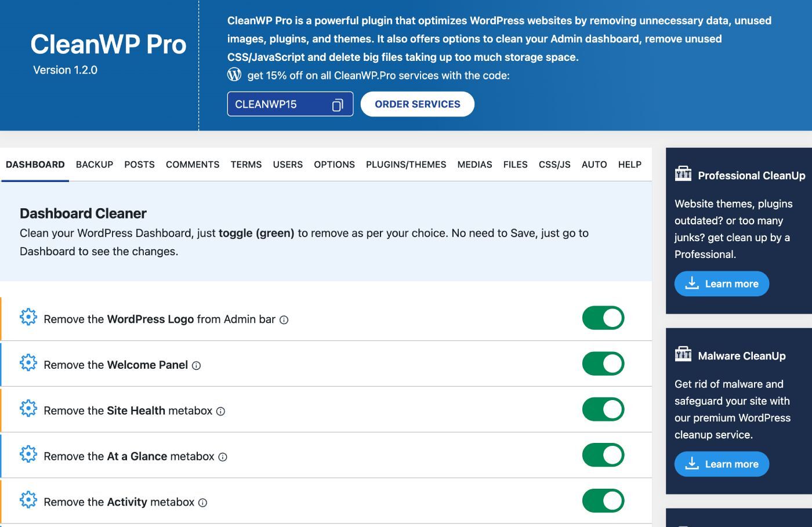Toggle off the Remove WordPress Logo switch
The image size is (812, 527).
pyautogui.click(x=603, y=318)
